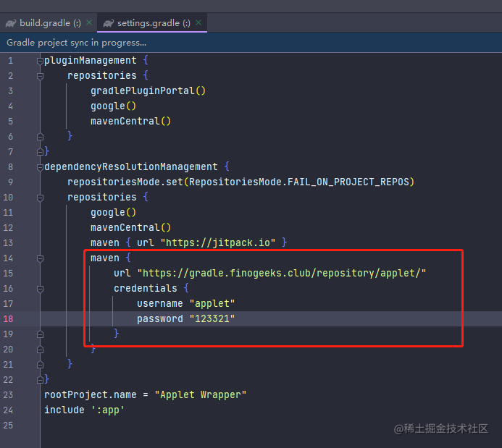The image size is (502, 448).
Task: Click the pluginManagement keyword
Action: click(91, 61)
